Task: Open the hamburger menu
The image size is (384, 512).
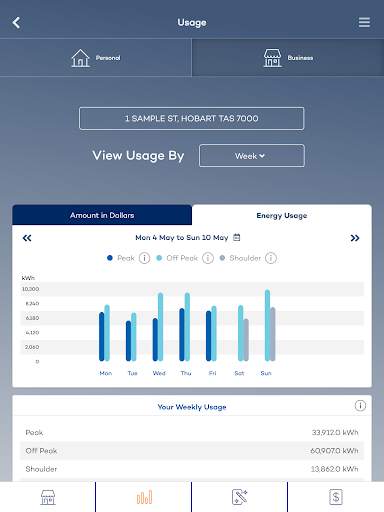Action: (x=364, y=22)
